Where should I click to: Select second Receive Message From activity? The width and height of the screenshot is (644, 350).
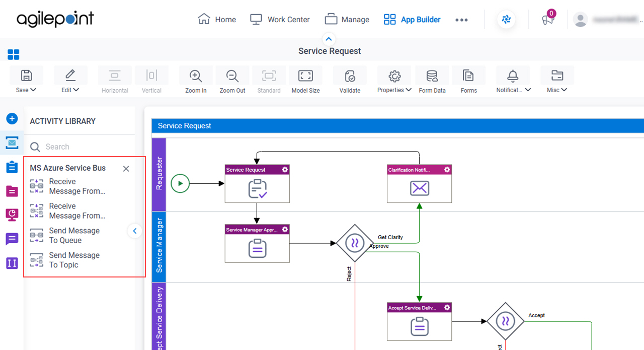(x=68, y=211)
